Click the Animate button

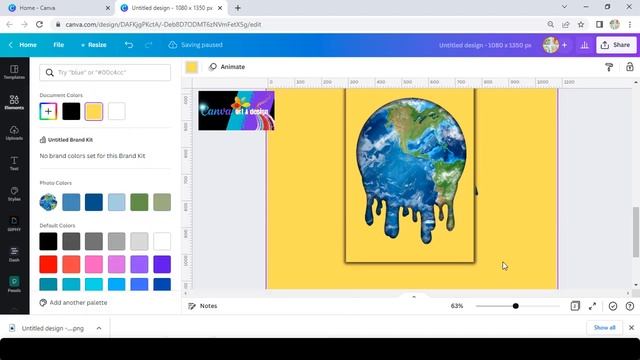pyautogui.click(x=227, y=67)
